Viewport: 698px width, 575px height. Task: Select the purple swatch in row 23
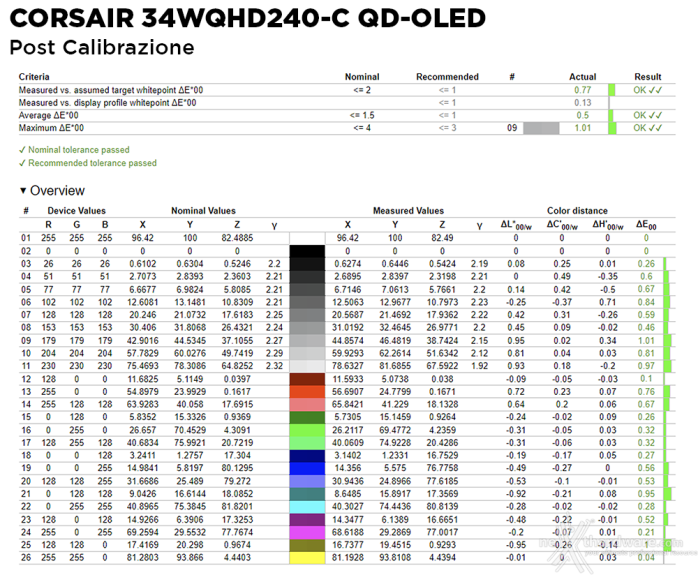[307, 519]
